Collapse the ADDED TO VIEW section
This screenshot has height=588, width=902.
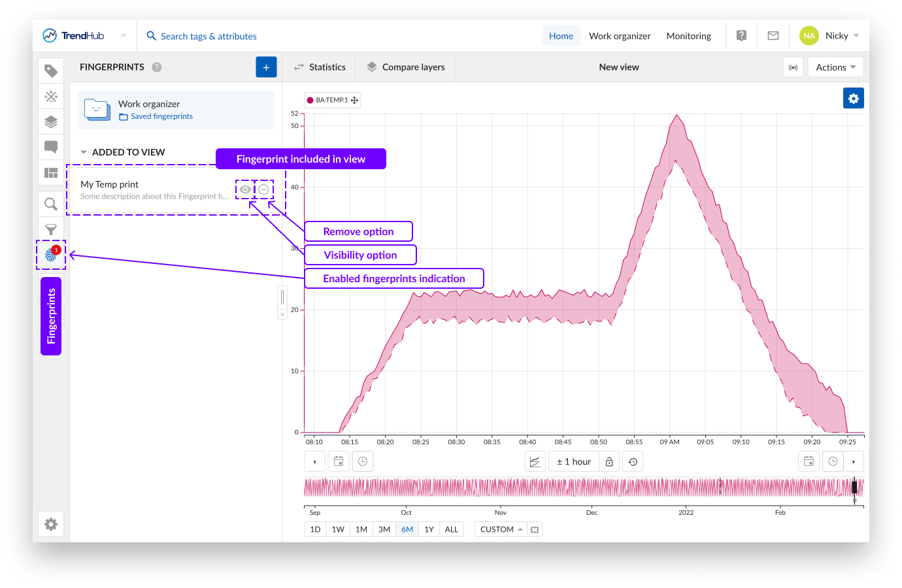coord(84,152)
